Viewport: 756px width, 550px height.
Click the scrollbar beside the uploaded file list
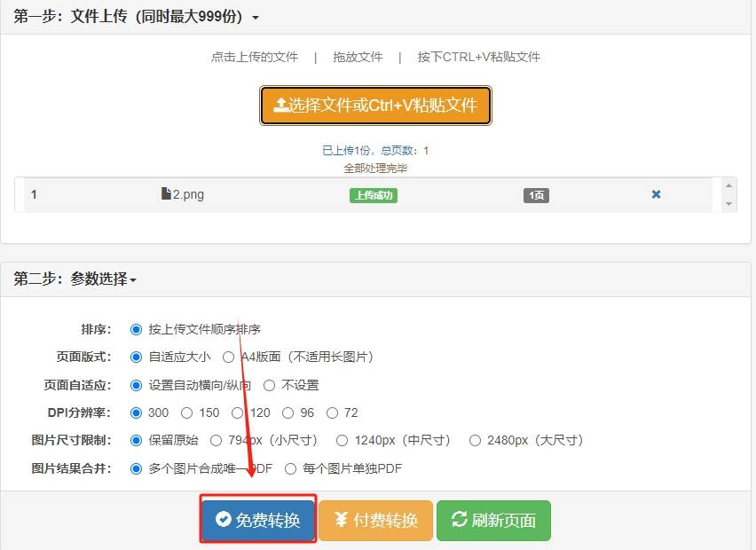coord(729,194)
